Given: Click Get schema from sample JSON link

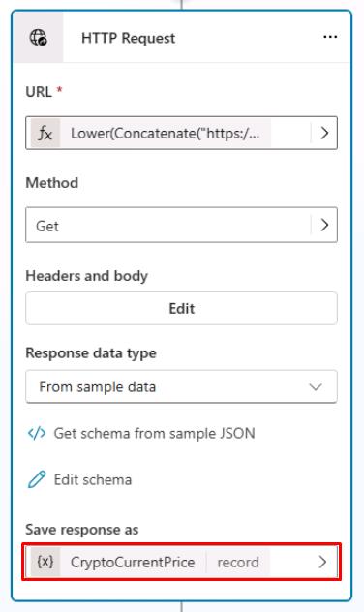Looking at the screenshot, I should click(155, 433).
